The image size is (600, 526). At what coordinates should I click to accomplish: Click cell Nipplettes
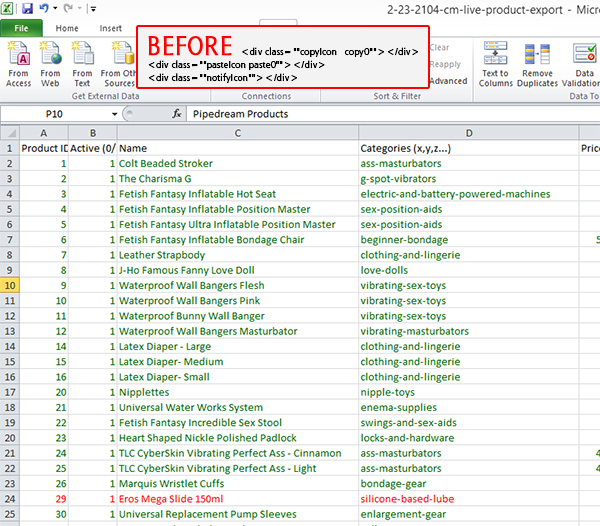click(238, 392)
